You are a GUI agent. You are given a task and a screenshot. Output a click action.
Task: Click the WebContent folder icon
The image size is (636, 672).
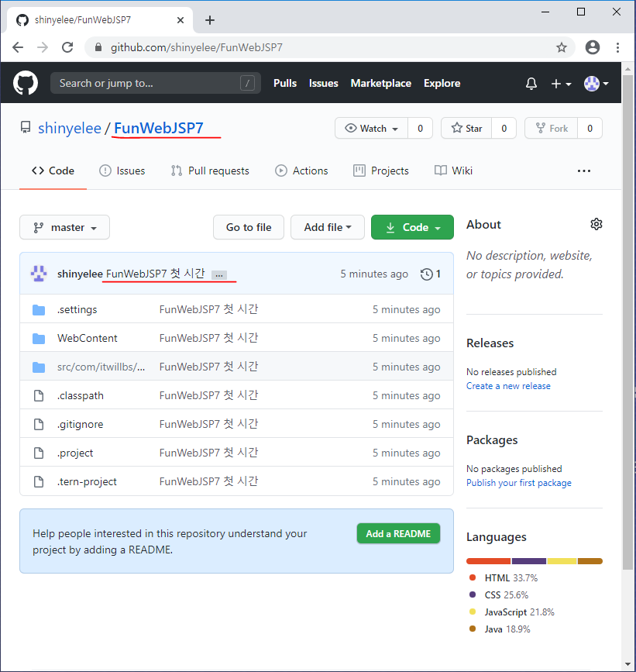click(x=39, y=339)
